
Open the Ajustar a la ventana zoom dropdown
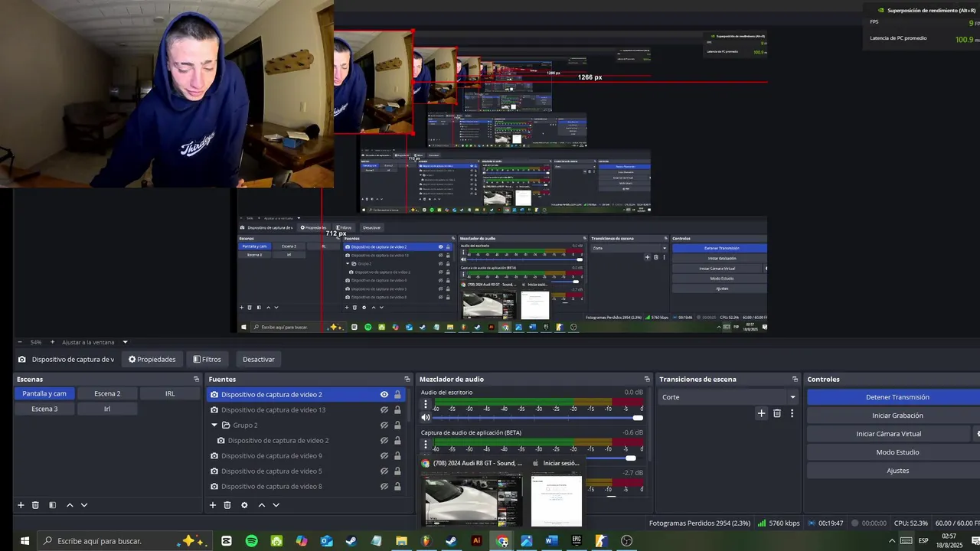[x=125, y=342]
